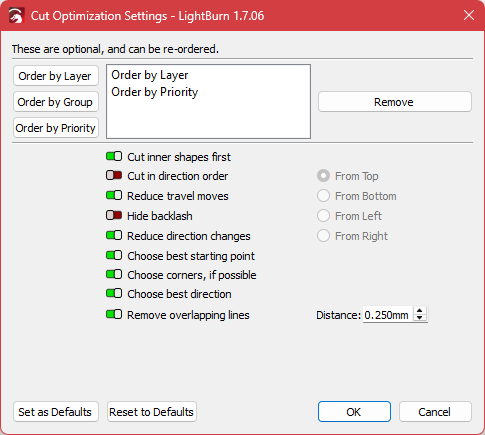
Task: Select Order by Layer list entry
Action: click(150, 75)
